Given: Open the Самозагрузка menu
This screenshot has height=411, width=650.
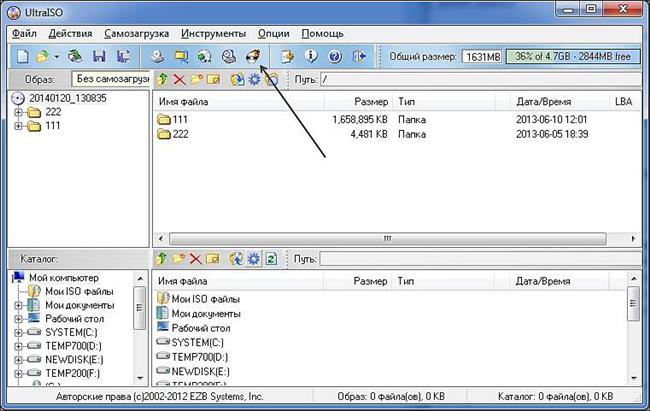Looking at the screenshot, I should [136, 34].
